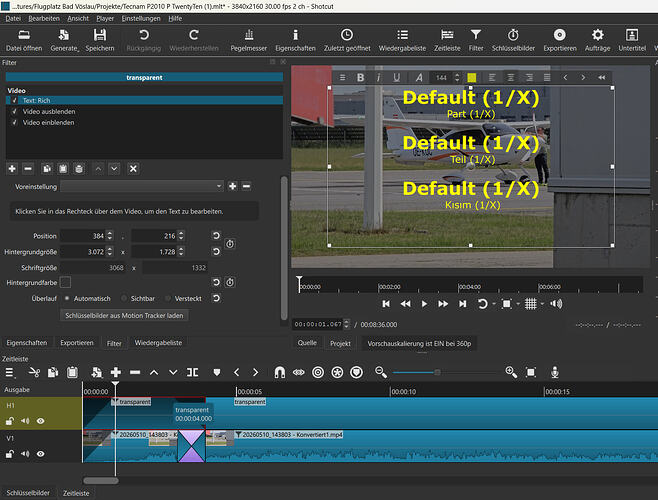The image size is (658, 500).
Task: Expand the Voreinstellung preset dropdown
Action: point(142,186)
